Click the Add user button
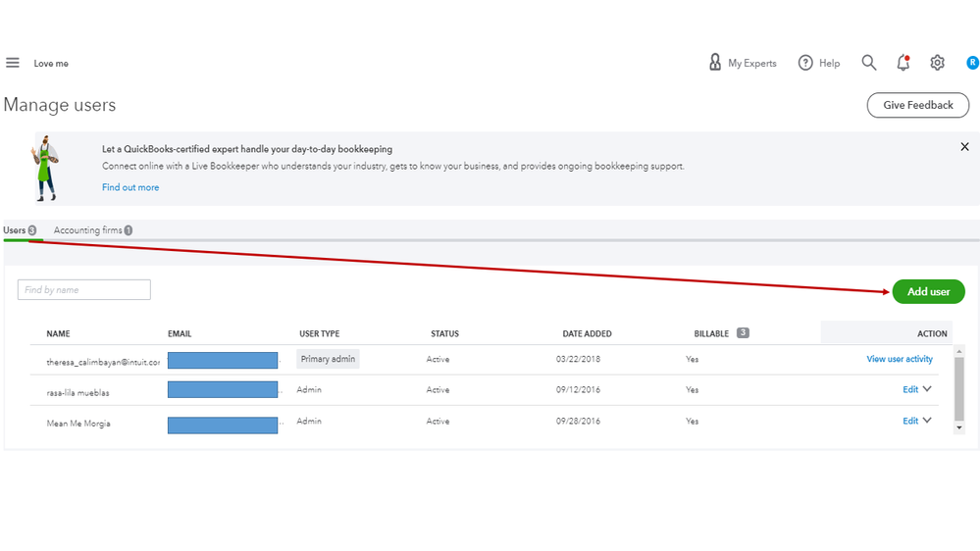Viewport: 980px width, 551px height. coord(928,292)
